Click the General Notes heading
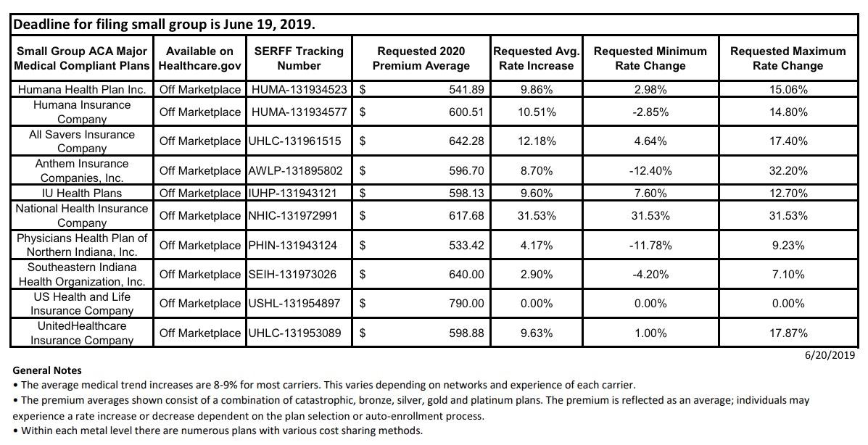The height and width of the screenshot is (445, 868). 47,370
